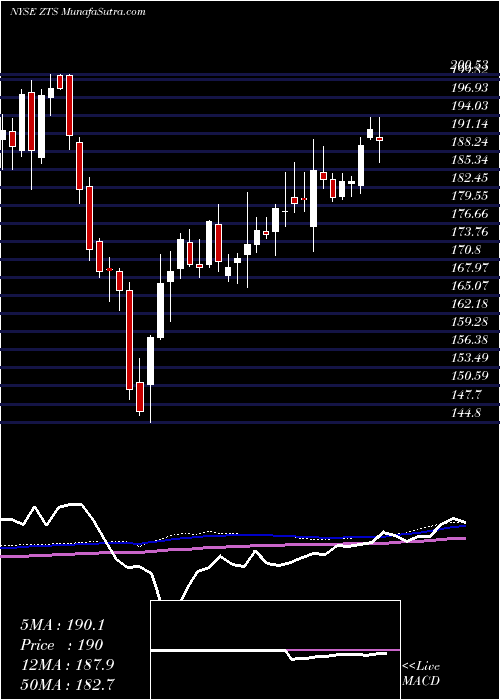Select the 173.76 price level label

[x=469, y=232]
